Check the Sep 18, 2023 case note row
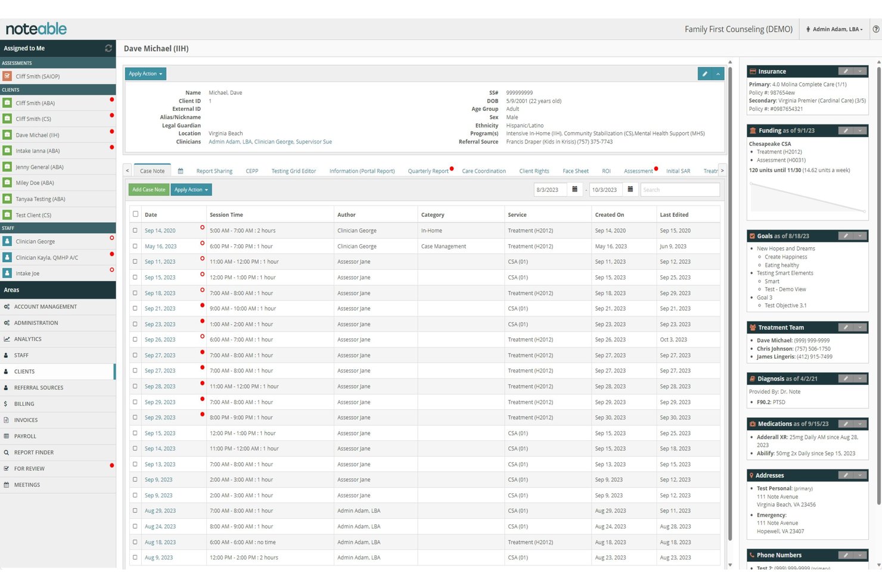This screenshot has width=882, height=588. 135,293
